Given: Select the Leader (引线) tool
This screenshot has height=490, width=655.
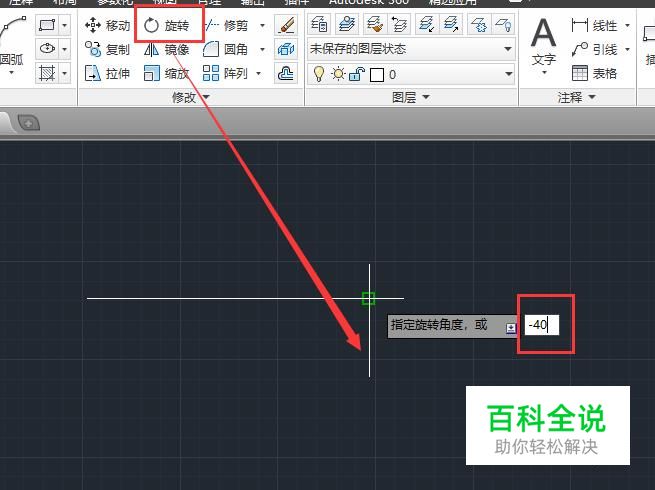Looking at the screenshot, I should [594, 50].
